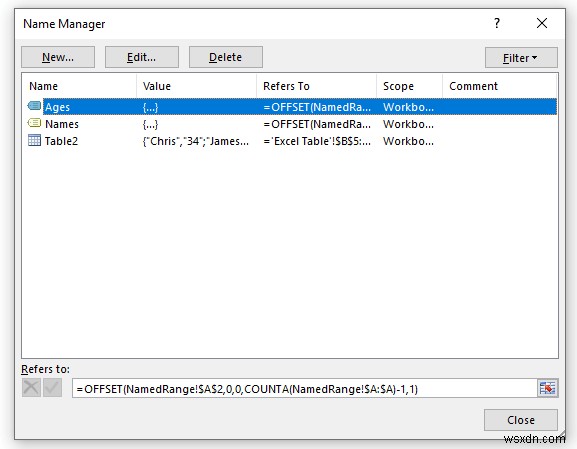Screen dimensions: 577x449
Task: Click the Ages named range tag icon
Action: 34,106
